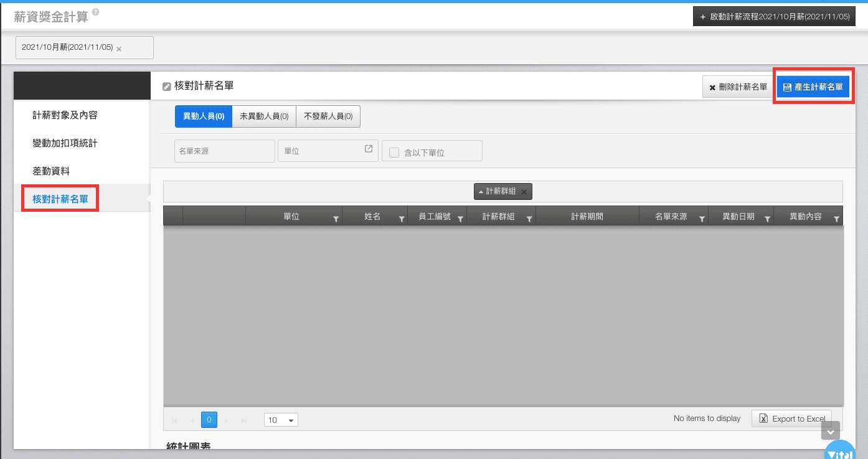Click the 產生計薪名單 button
Image resolution: width=868 pixels, height=459 pixels.
813,87
